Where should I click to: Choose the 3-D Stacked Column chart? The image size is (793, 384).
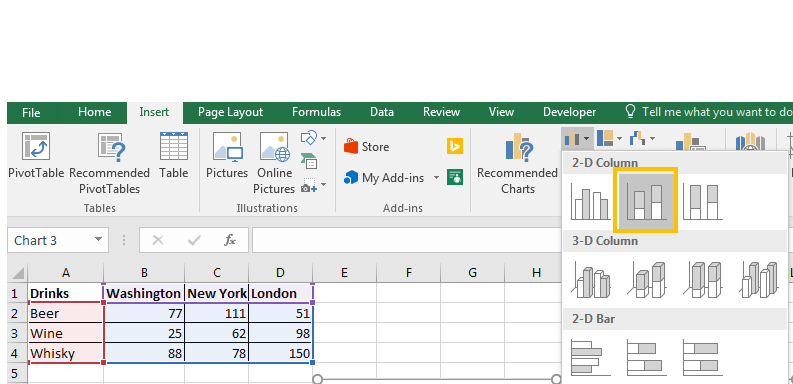click(646, 279)
